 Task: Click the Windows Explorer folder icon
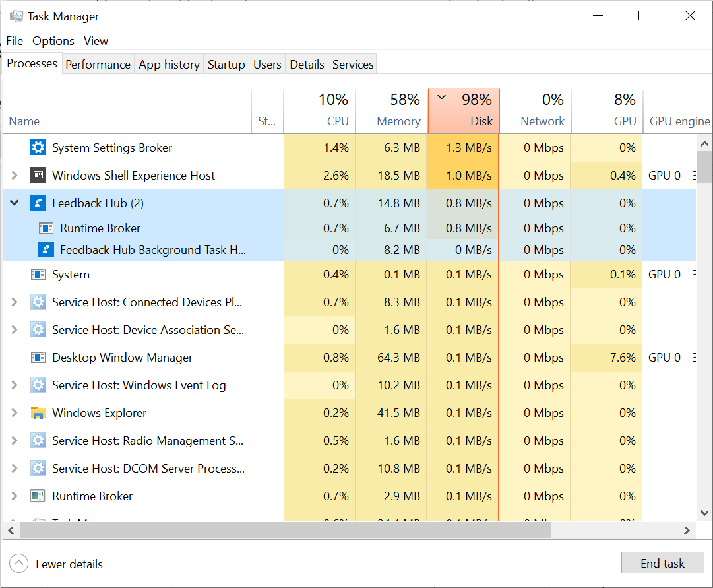38,412
